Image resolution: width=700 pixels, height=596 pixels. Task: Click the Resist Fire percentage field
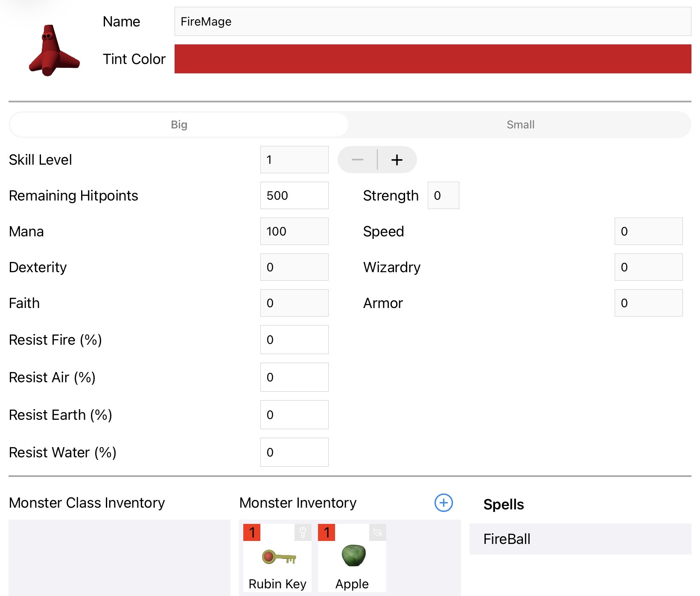tap(294, 340)
